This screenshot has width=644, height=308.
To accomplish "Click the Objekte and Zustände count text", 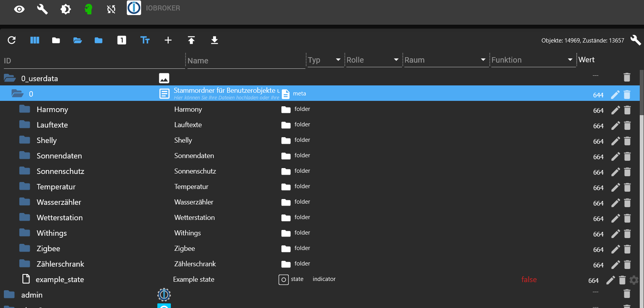I will click(x=583, y=40).
